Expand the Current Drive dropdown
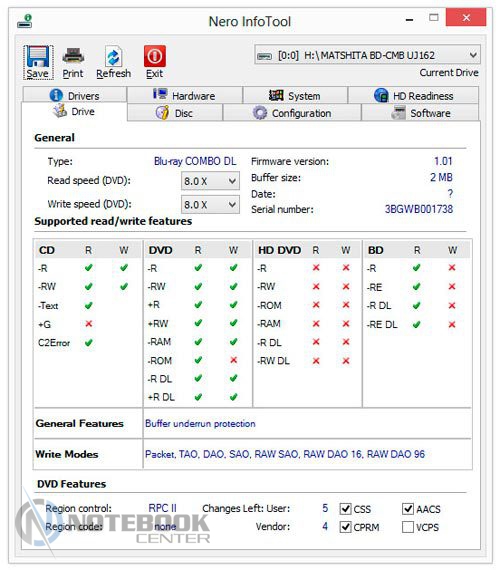The height and width of the screenshot is (570, 500). click(367, 55)
